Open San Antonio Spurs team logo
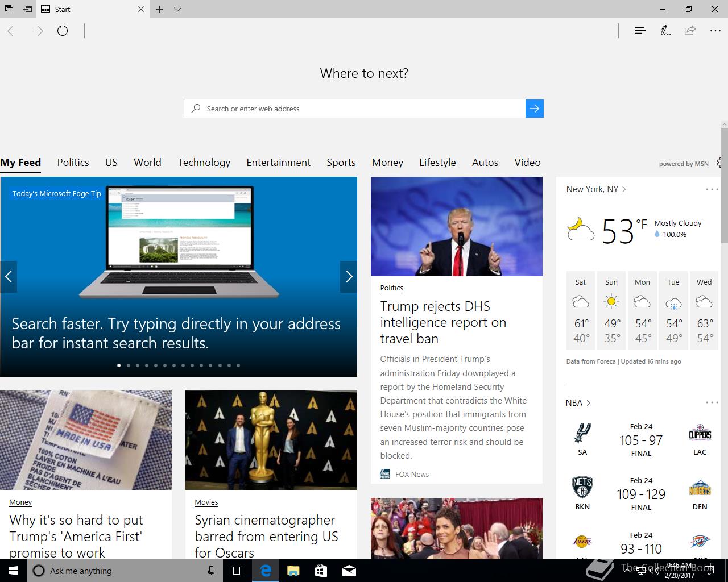 pos(582,434)
